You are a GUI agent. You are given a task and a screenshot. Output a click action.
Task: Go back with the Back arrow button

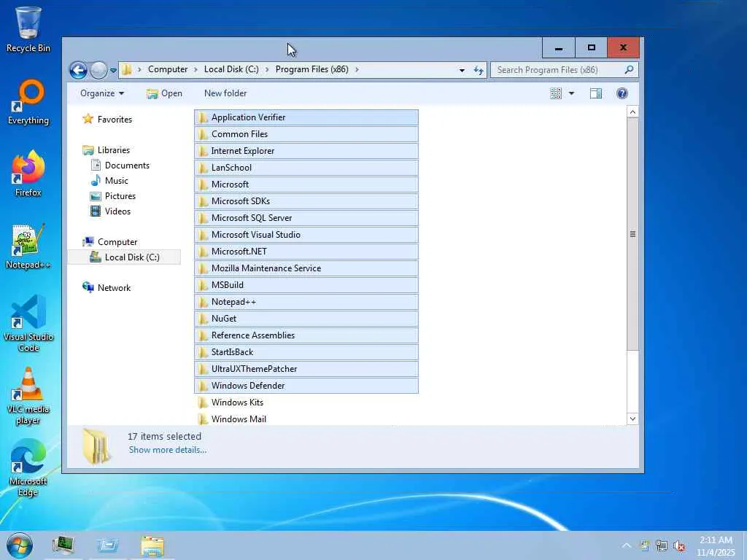click(x=79, y=71)
